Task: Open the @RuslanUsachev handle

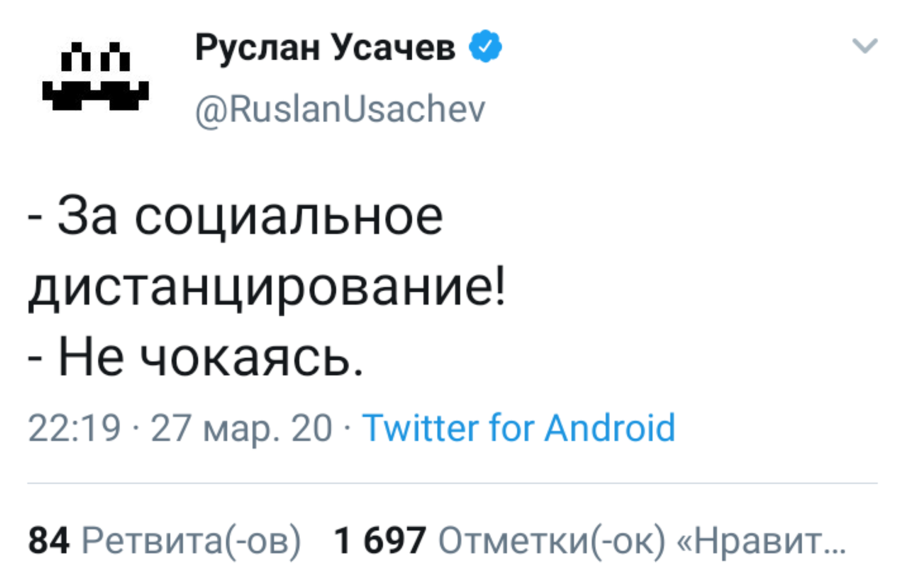Action: coord(340,109)
